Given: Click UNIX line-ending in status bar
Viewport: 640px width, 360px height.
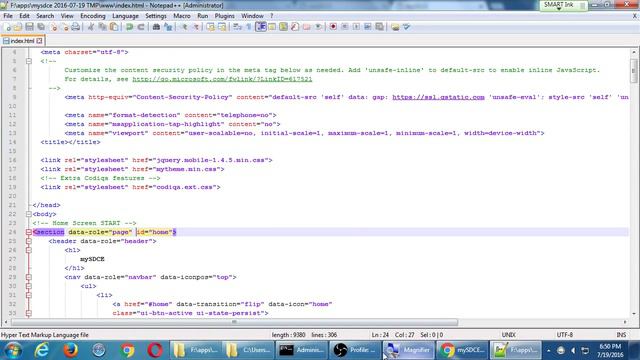Looking at the screenshot, I should tap(508, 335).
